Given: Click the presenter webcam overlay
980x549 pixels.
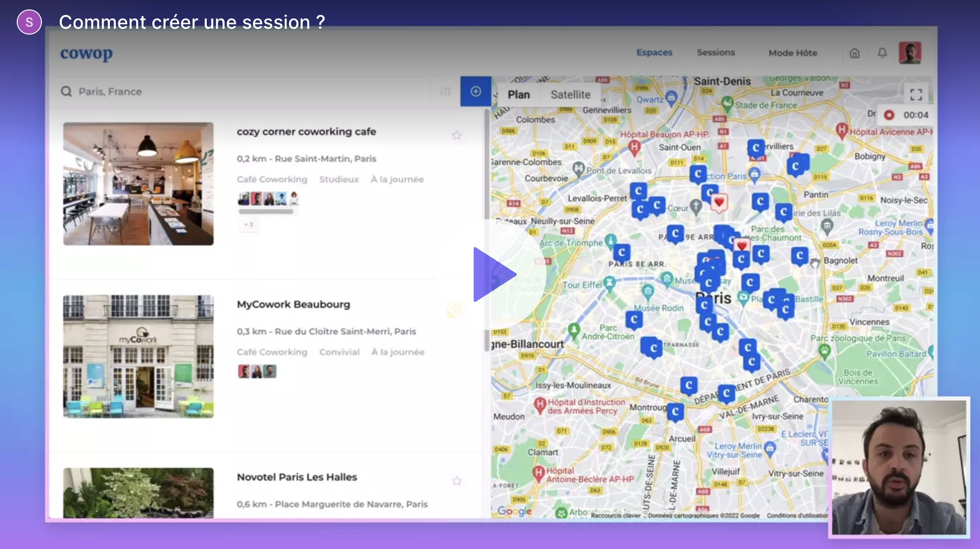Looking at the screenshot, I should point(899,467).
